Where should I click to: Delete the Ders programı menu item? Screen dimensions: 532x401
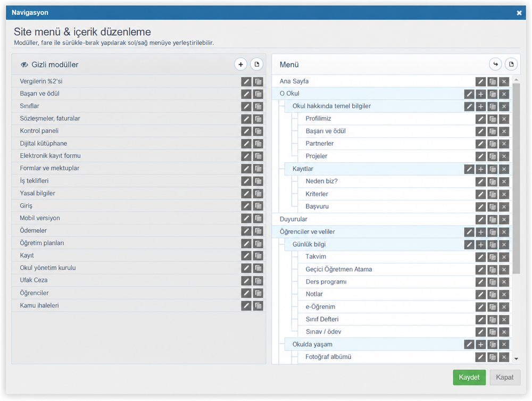click(x=504, y=282)
